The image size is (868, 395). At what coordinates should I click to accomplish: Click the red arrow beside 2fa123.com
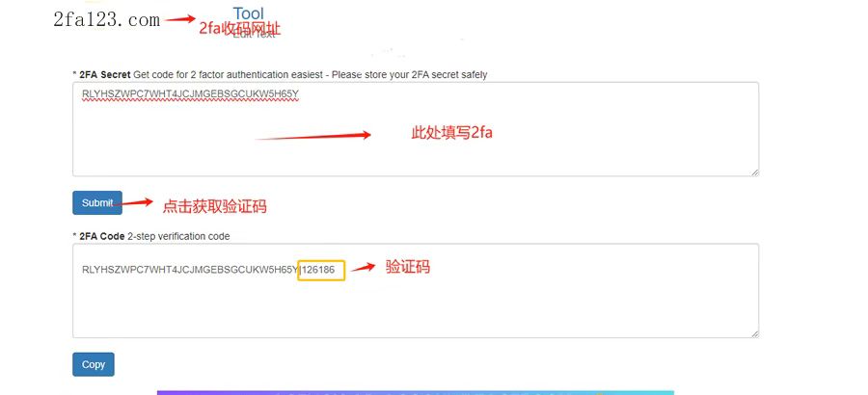(x=180, y=19)
